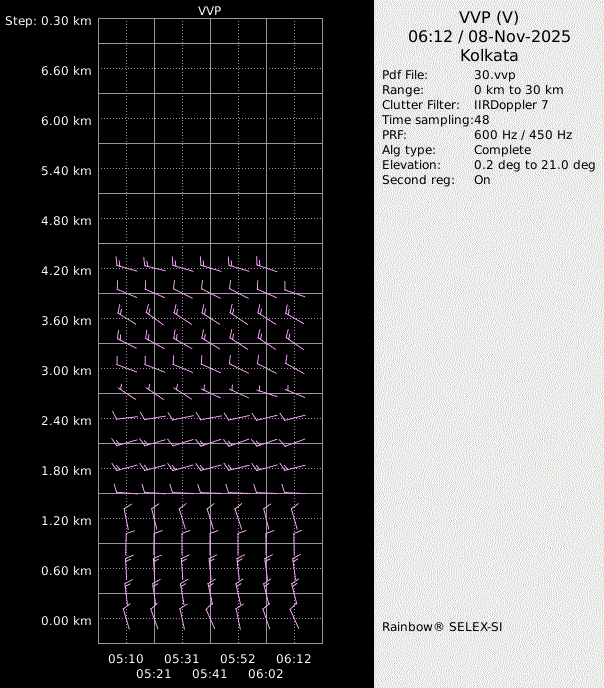Click the 05:10 time label
Viewport: 604px width, 688px height.
[126, 659]
